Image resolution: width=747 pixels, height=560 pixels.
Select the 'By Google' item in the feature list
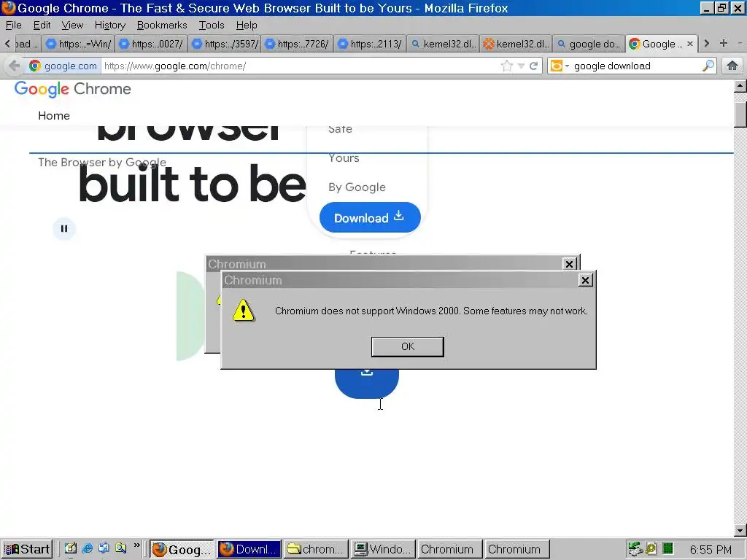[x=357, y=187]
